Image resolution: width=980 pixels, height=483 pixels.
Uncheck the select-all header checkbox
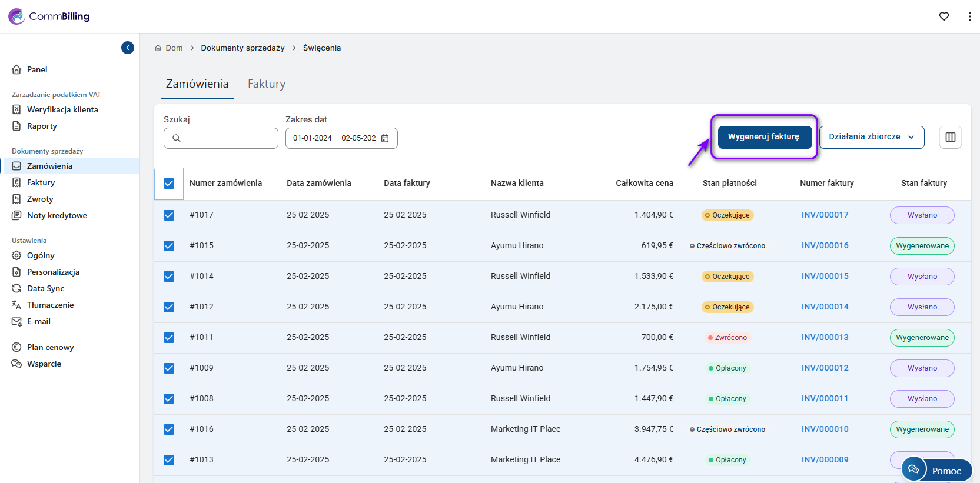point(169,184)
